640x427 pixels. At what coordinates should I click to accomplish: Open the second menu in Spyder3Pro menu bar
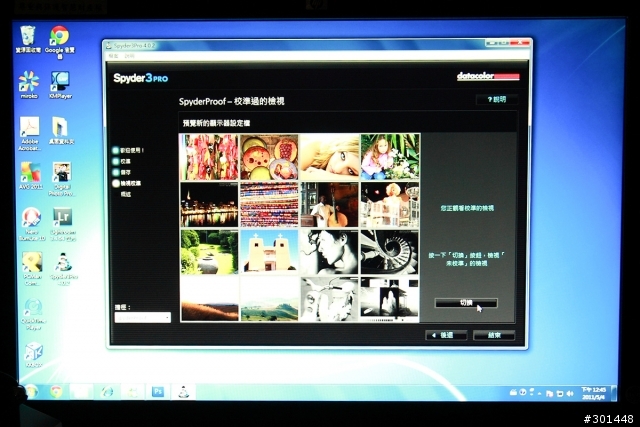(x=129, y=56)
